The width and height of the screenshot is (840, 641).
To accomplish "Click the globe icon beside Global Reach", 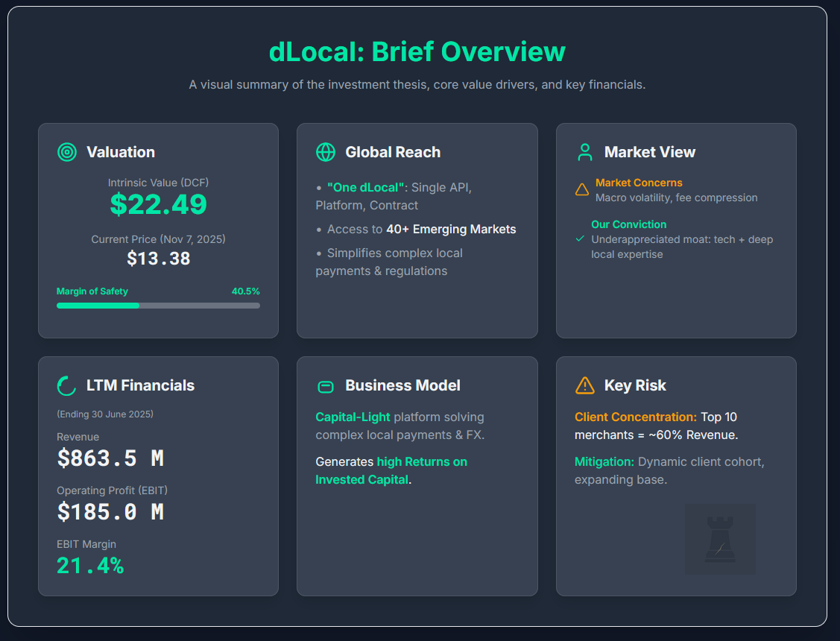I will click(x=326, y=152).
